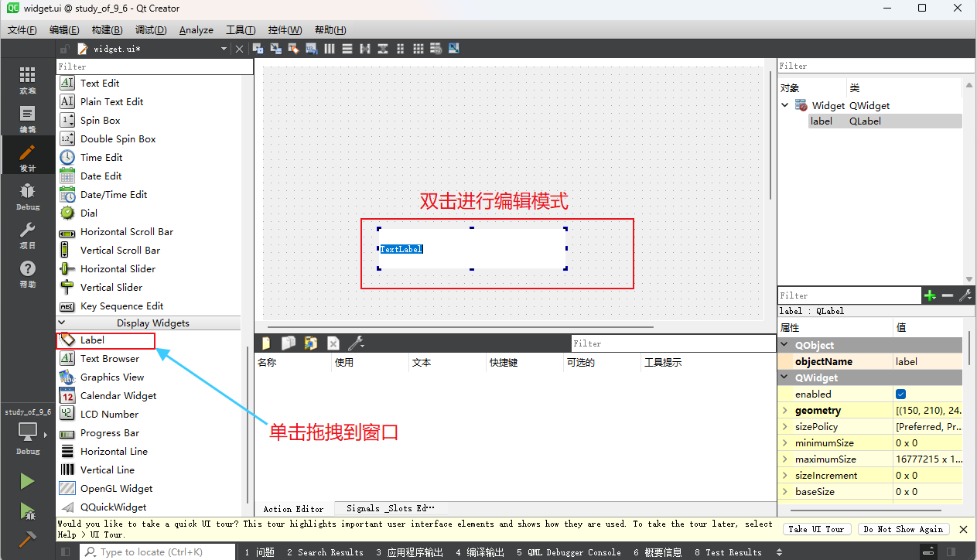This screenshot has width=977, height=560.
Task: Expand the baseSize property
Action: [785, 492]
